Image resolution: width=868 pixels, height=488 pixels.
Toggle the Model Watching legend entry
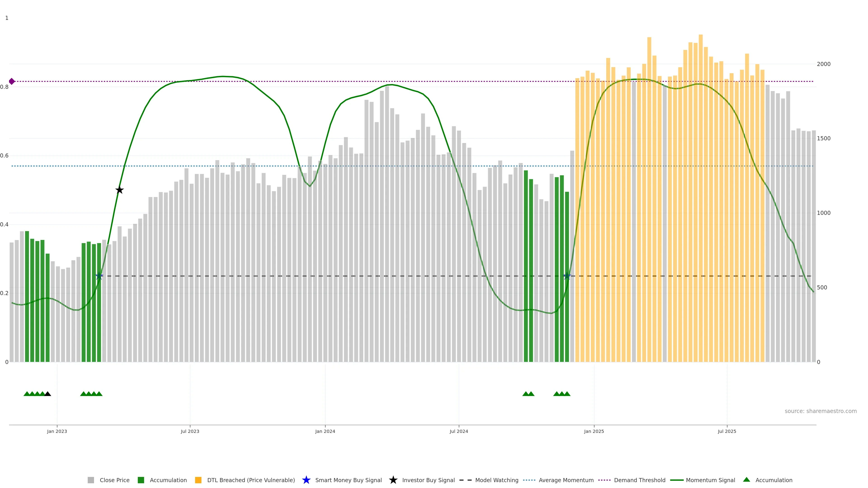[x=496, y=480]
